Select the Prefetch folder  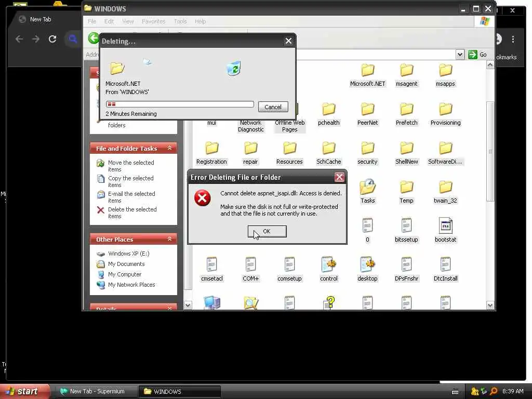click(406, 114)
